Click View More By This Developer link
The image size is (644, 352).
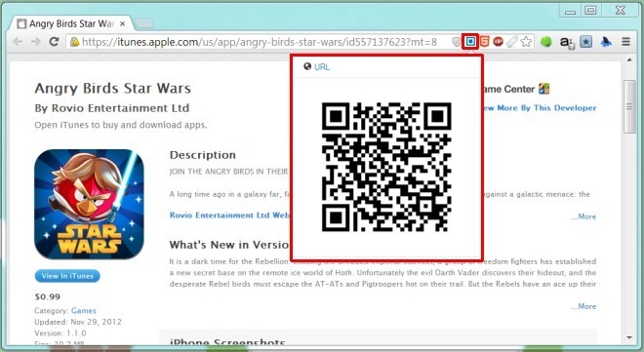click(x=539, y=108)
